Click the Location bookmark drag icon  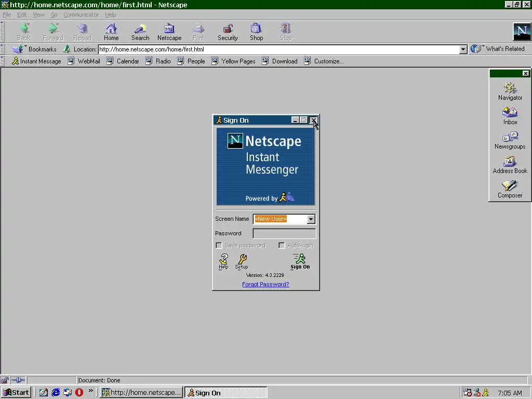tap(66, 49)
